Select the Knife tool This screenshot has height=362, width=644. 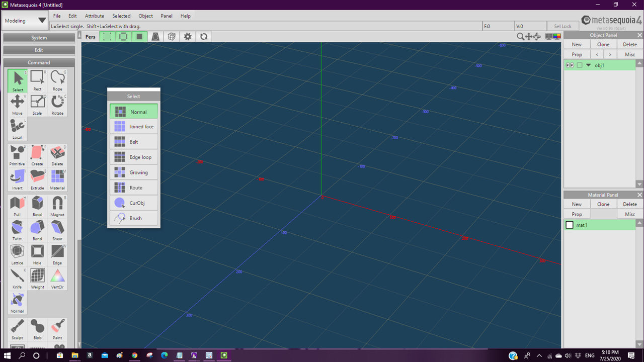click(17, 276)
